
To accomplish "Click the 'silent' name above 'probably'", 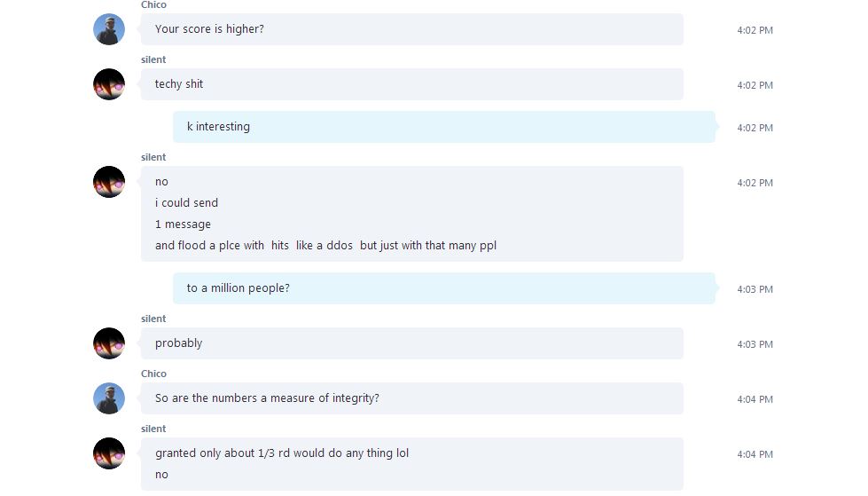I will 153,319.
